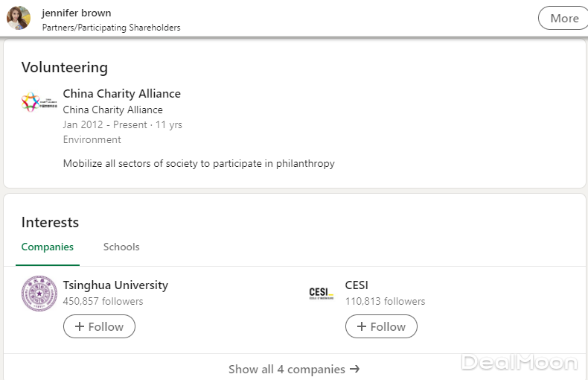Open the bold China Charity Alliance title

[x=121, y=93]
